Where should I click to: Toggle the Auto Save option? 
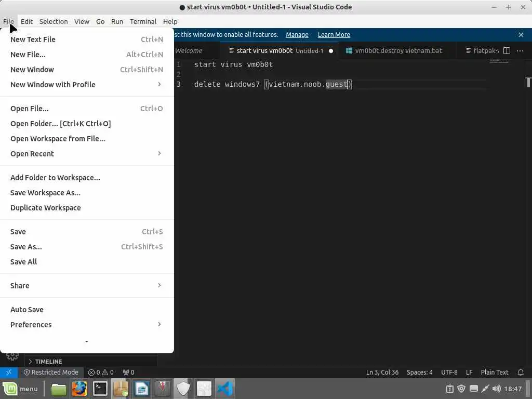point(87,310)
